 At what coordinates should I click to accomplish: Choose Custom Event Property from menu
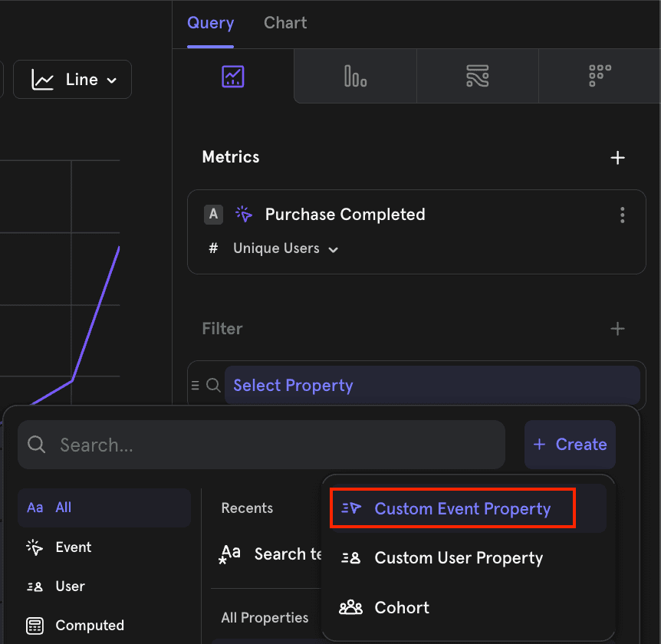pyautogui.click(x=462, y=509)
